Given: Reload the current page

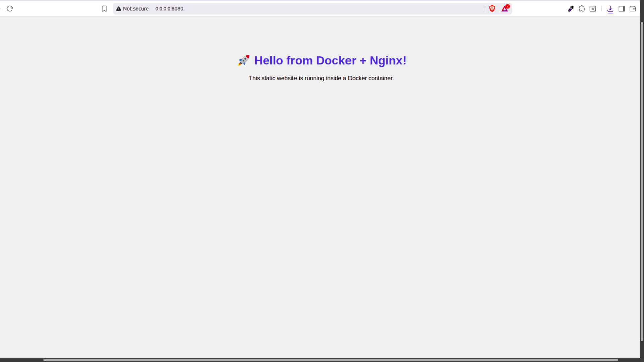Looking at the screenshot, I should pos(10,9).
